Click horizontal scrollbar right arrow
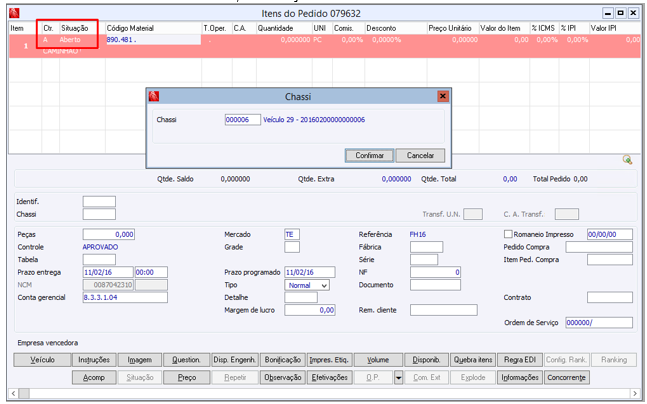This screenshot has width=647, height=404. point(635,393)
